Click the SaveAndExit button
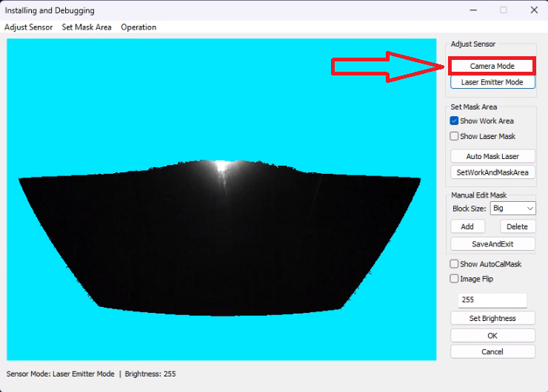 pyautogui.click(x=492, y=244)
